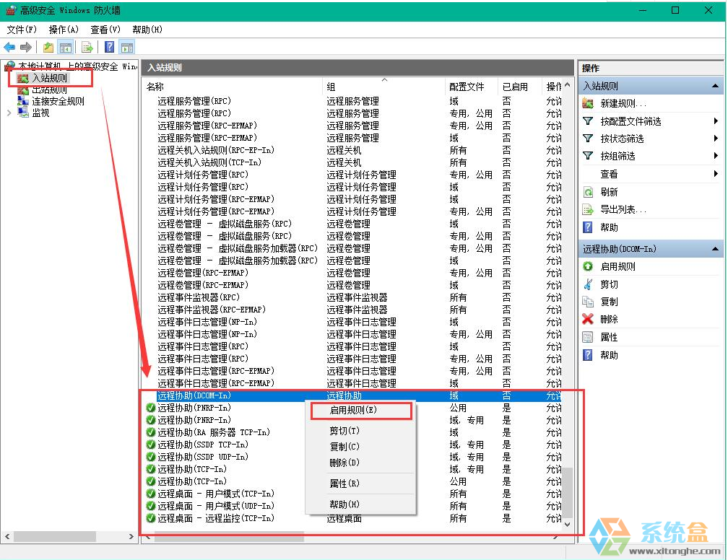Click the Back arrow toolbar icon
Screen dimensions: 728x560
pos(9,47)
